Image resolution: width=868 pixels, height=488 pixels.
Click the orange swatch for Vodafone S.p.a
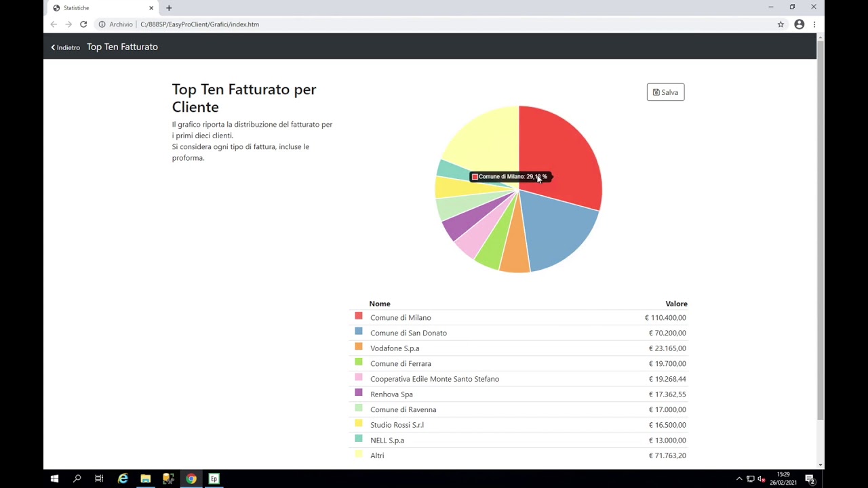pos(359,346)
